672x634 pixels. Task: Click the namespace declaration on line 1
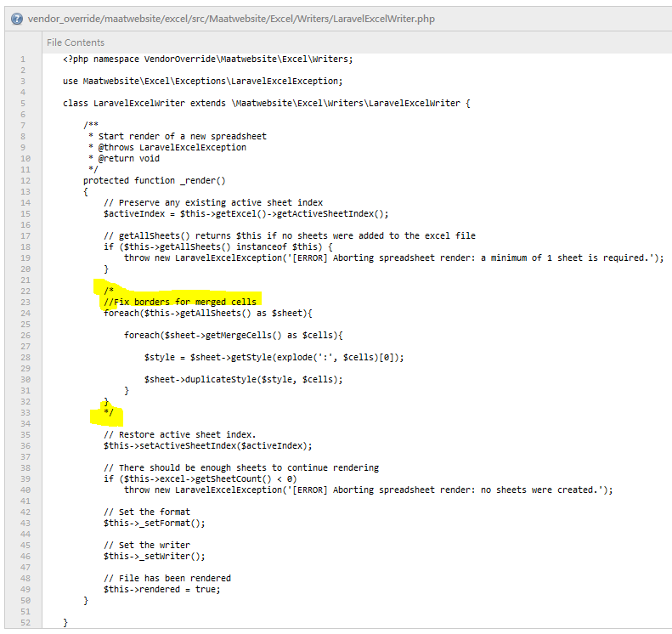pyautogui.click(x=208, y=59)
